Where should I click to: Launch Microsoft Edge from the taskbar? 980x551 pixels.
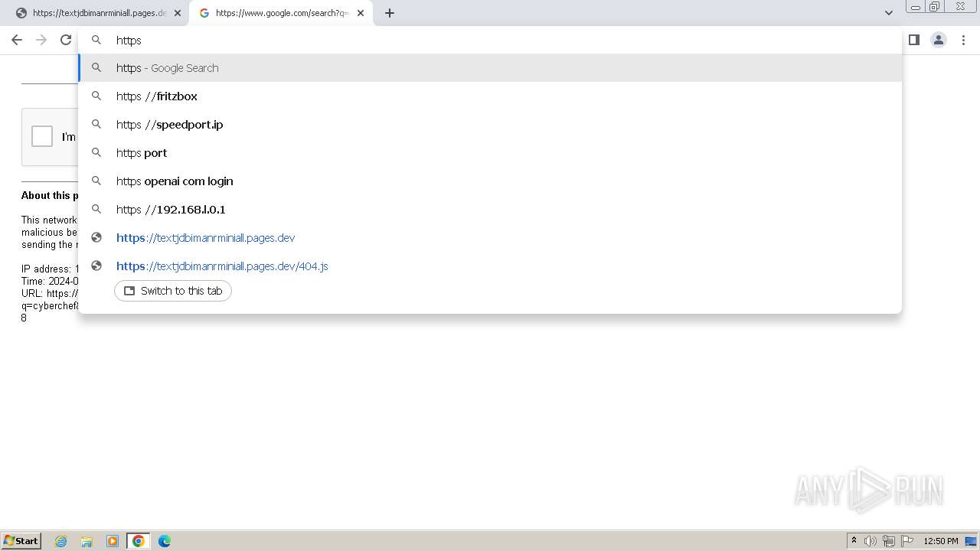click(165, 541)
